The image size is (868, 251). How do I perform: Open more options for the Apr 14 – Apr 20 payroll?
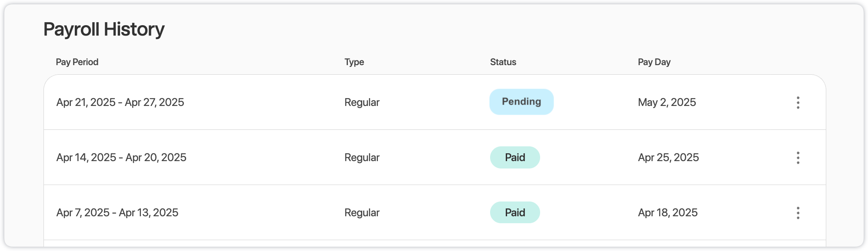798,158
